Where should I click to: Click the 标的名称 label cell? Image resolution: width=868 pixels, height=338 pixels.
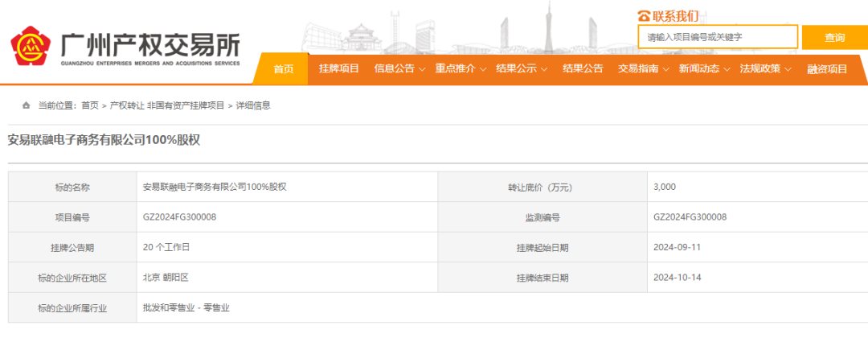72,188
